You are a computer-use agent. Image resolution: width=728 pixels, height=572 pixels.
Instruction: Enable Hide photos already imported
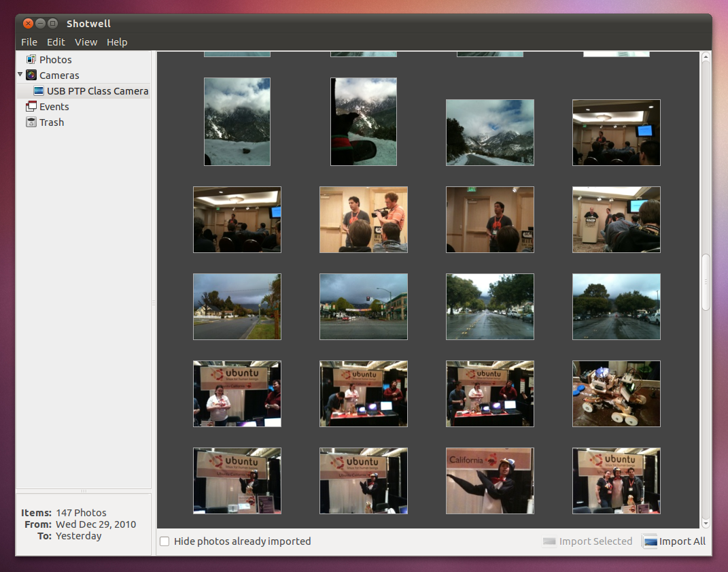click(x=164, y=541)
